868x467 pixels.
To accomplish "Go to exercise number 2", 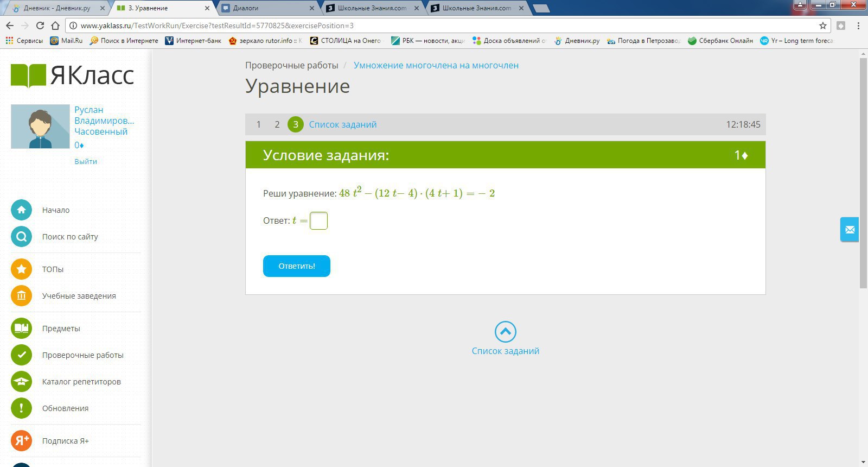I will coord(277,124).
